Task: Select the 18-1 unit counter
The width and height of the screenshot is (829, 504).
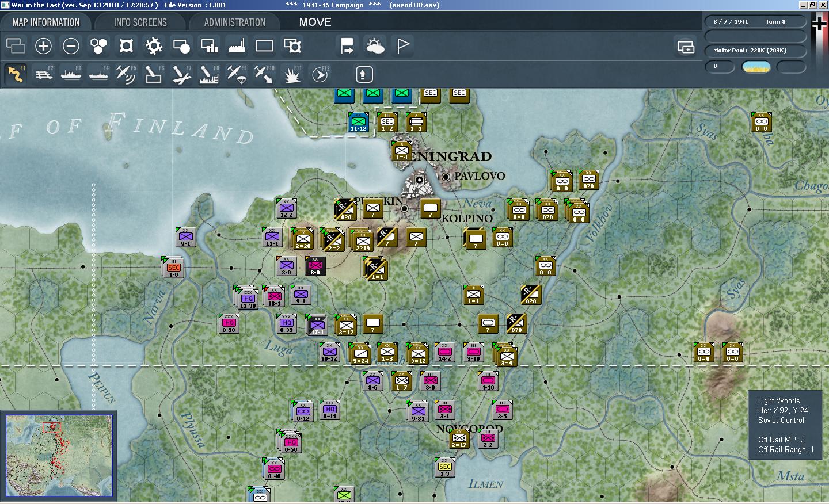Action: tap(274, 296)
